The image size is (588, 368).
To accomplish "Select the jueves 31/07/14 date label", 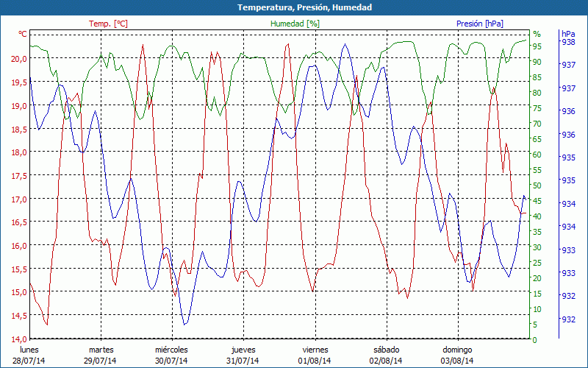I will point(243,355).
